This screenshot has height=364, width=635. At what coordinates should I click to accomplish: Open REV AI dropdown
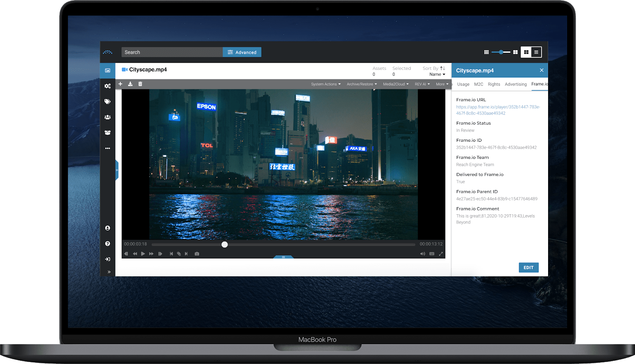point(422,84)
